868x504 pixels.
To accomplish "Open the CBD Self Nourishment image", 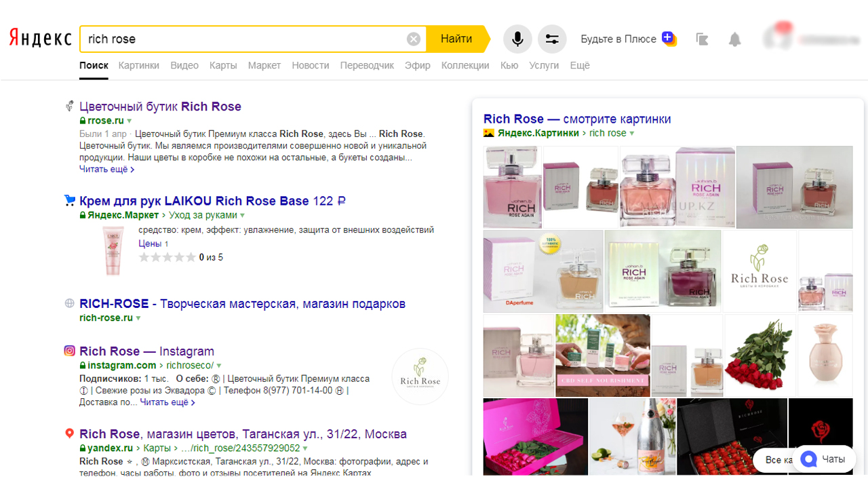I will click(x=602, y=355).
